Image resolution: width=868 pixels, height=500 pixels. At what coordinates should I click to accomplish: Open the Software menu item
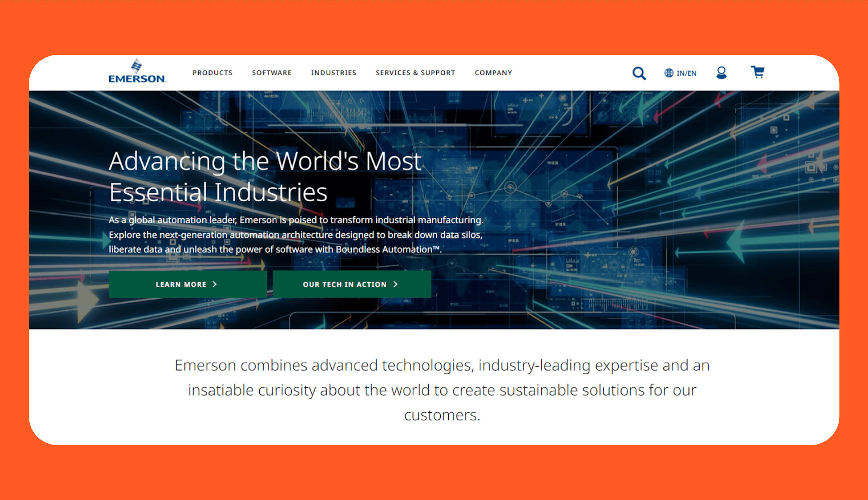click(271, 73)
